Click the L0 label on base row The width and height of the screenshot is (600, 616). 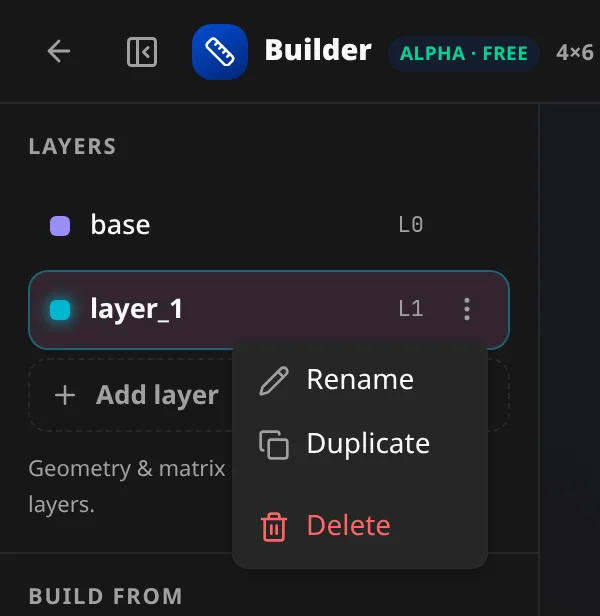pos(411,225)
